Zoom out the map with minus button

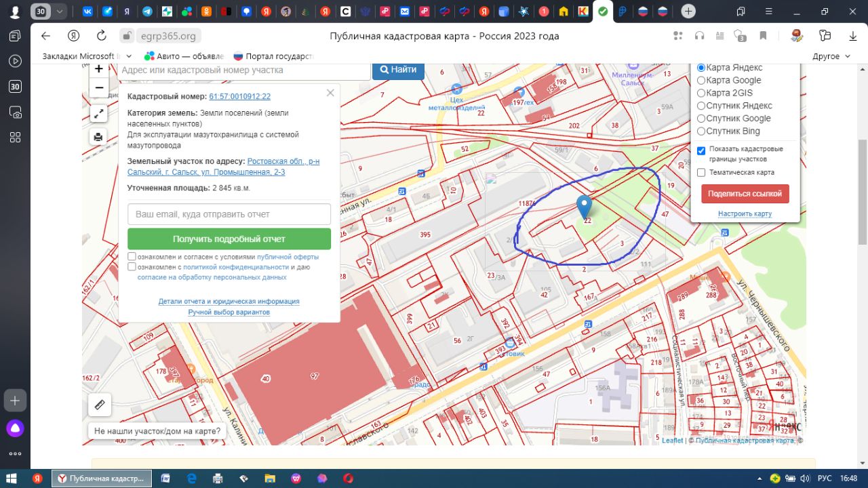99,88
